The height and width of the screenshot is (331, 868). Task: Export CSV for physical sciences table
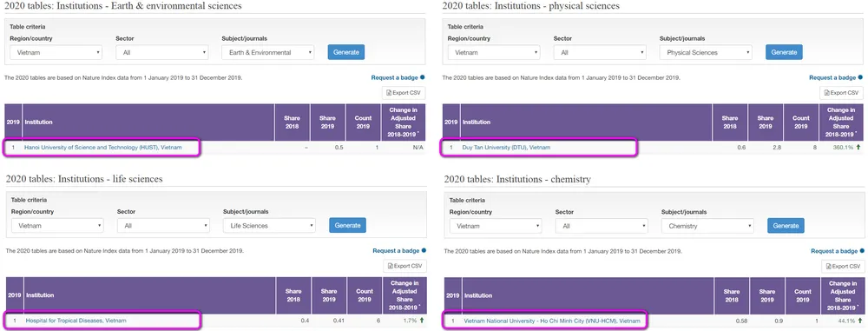(841, 93)
